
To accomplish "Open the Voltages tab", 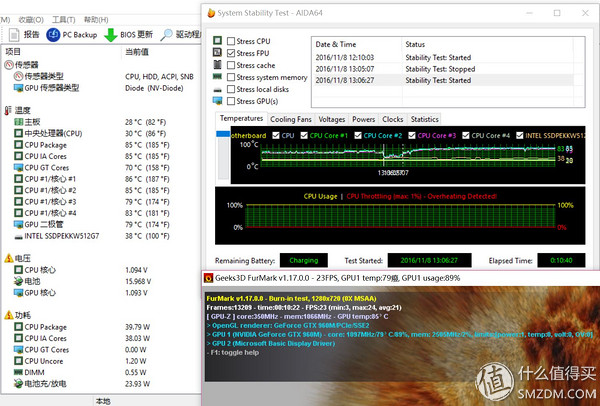I will 332,119.
